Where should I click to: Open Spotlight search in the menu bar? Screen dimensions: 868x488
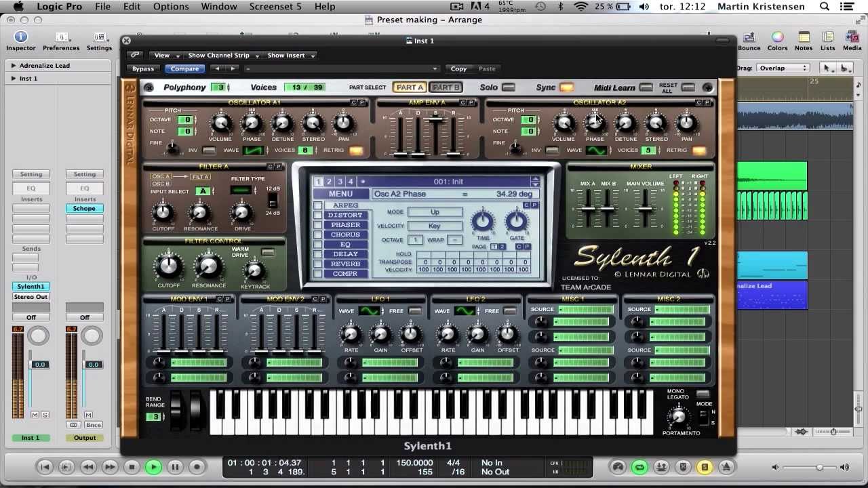coord(825,7)
